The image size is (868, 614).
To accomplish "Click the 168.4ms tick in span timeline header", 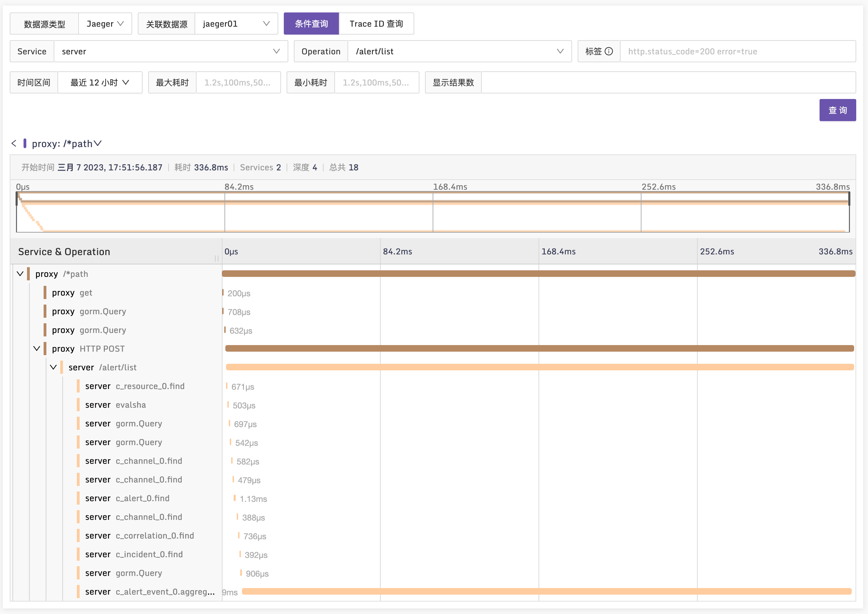I will [x=558, y=251].
